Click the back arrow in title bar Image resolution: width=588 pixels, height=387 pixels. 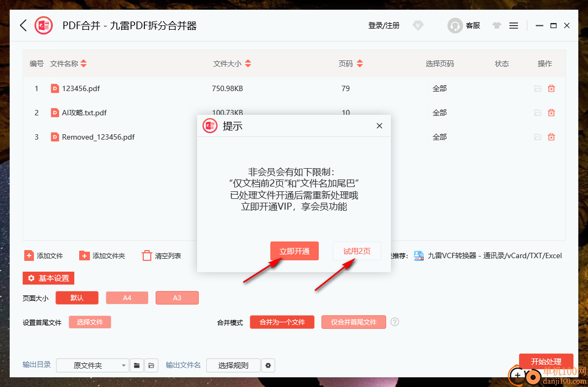coord(23,25)
